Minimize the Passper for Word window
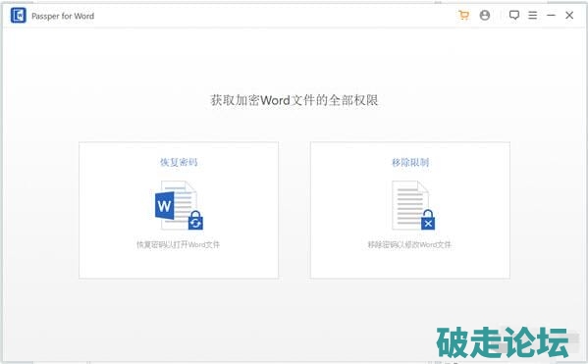This screenshot has height=364, width=588. 551,15
